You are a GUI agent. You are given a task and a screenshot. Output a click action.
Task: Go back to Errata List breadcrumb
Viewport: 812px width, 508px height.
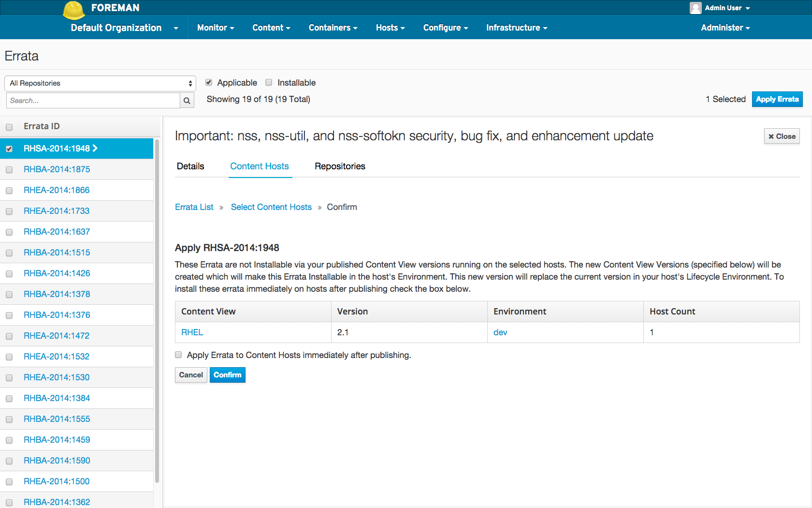click(194, 207)
